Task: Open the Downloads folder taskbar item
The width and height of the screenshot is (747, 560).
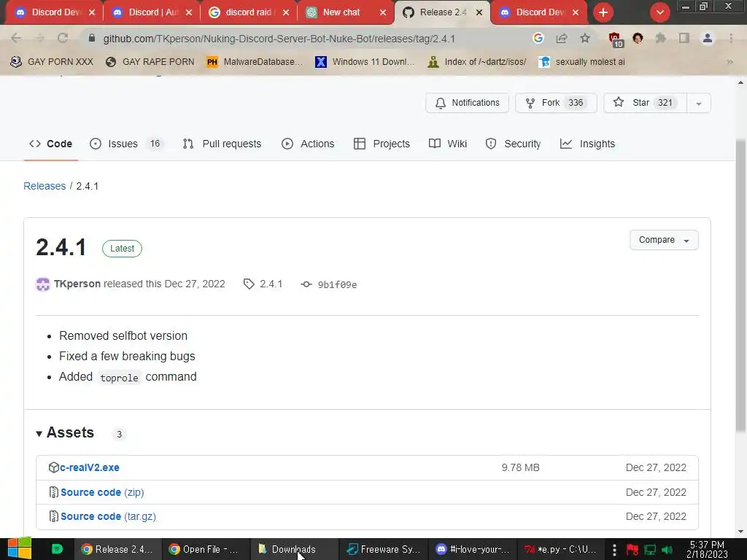Action: (295, 549)
